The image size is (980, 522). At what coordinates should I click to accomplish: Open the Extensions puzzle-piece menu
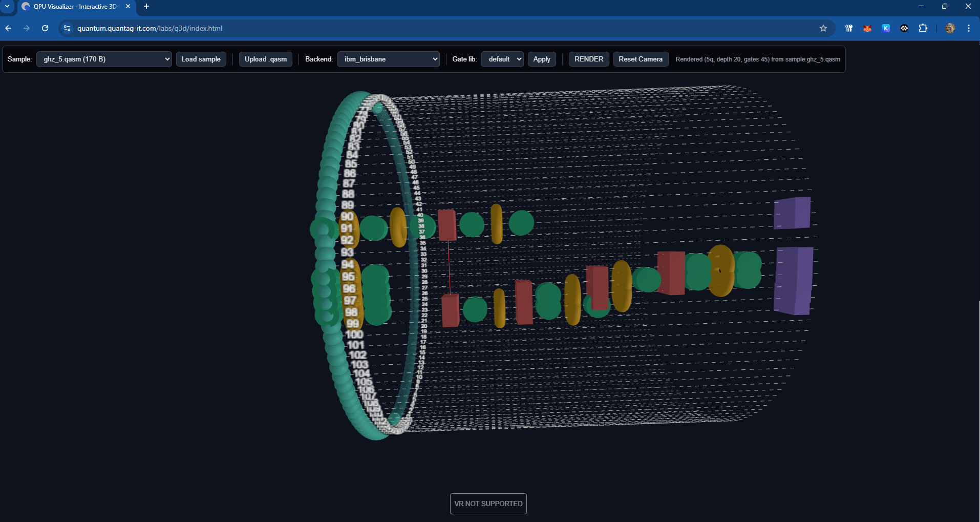point(923,28)
